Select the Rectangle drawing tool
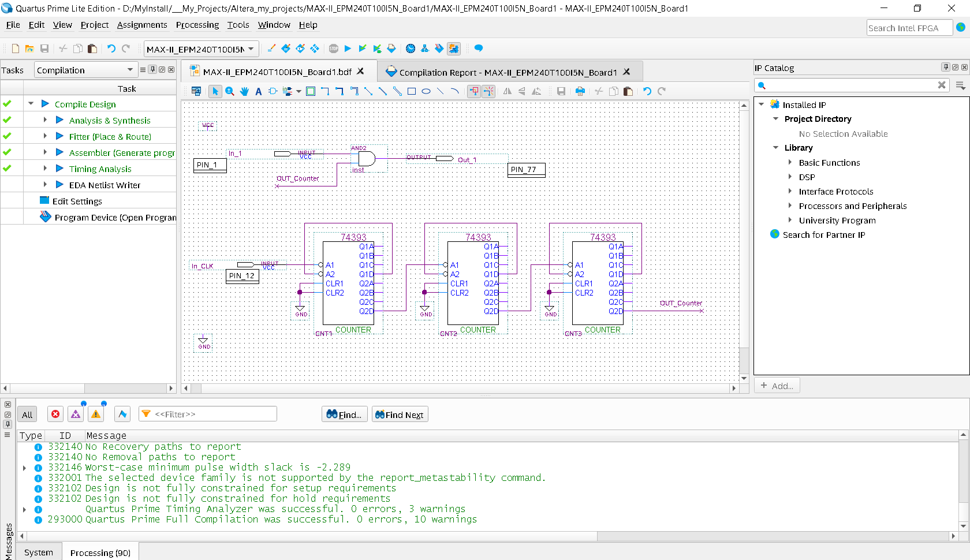The width and height of the screenshot is (970, 560). 412,91
